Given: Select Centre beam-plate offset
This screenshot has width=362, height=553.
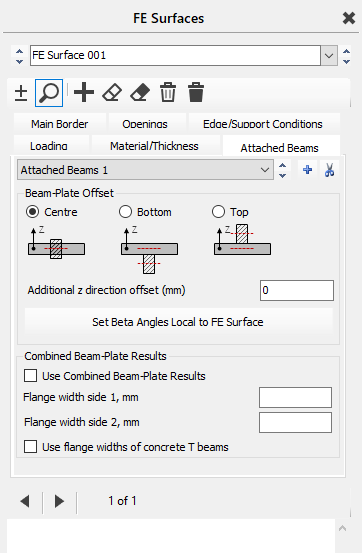Looking at the screenshot, I should (x=32, y=212).
